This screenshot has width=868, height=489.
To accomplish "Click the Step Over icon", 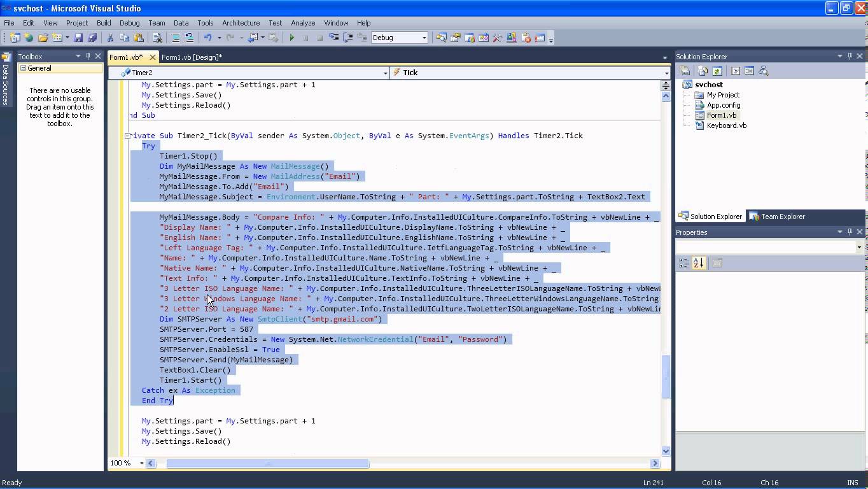I will [347, 38].
